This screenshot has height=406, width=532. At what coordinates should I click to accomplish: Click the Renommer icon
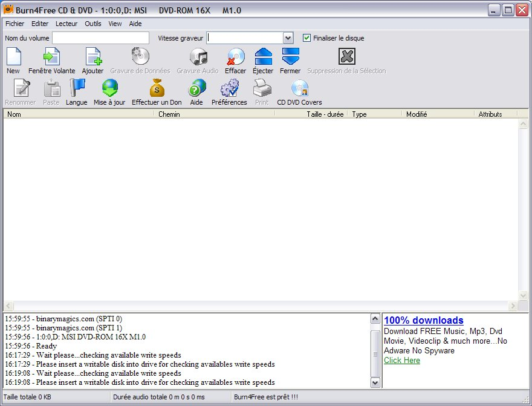(x=21, y=88)
